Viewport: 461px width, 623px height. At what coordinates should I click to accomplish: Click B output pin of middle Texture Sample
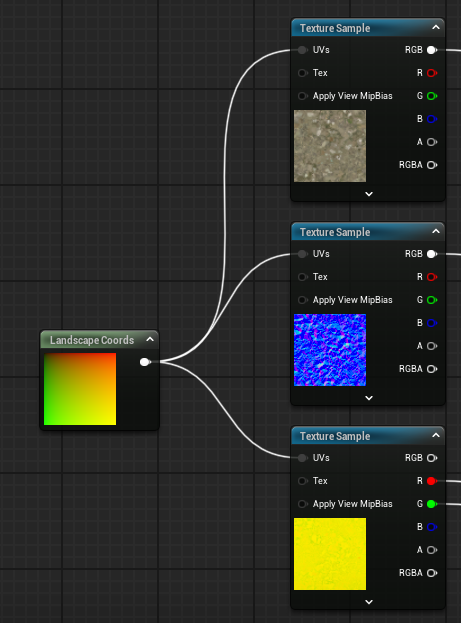tap(432, 323)
